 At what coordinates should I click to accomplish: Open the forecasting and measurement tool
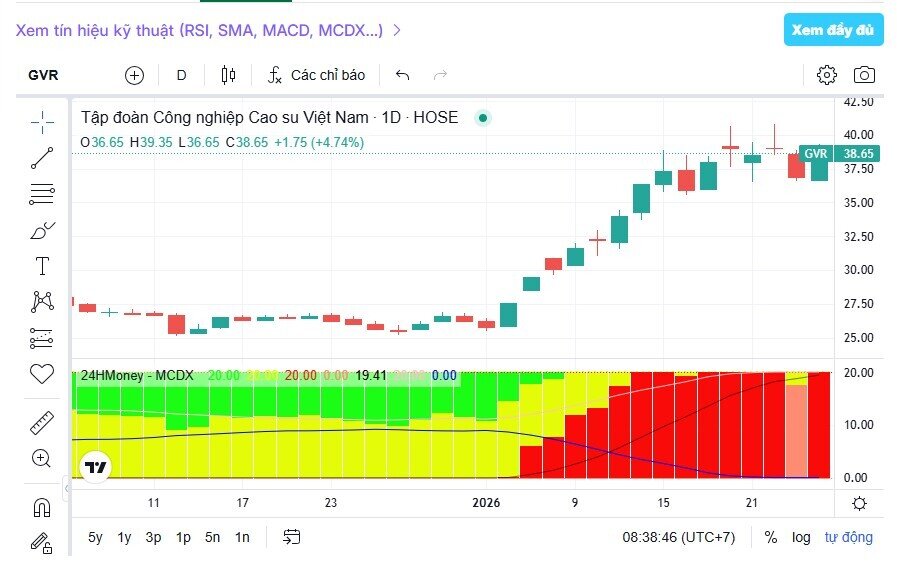pos(42,338)
